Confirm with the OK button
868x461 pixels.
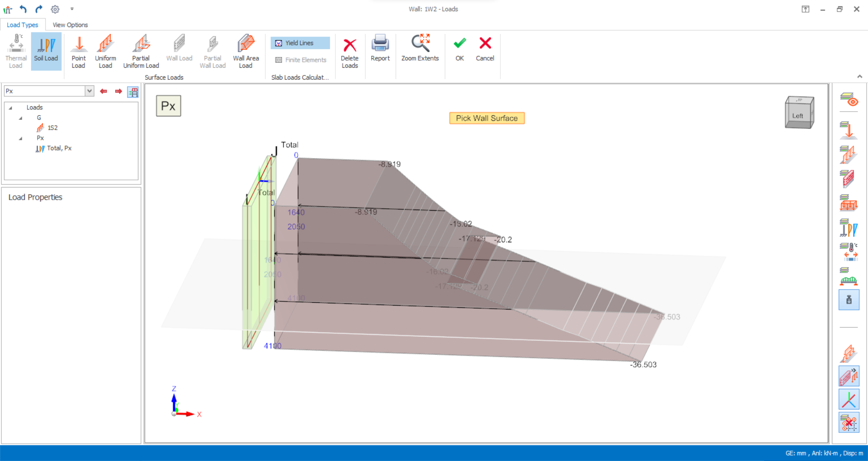459,48
